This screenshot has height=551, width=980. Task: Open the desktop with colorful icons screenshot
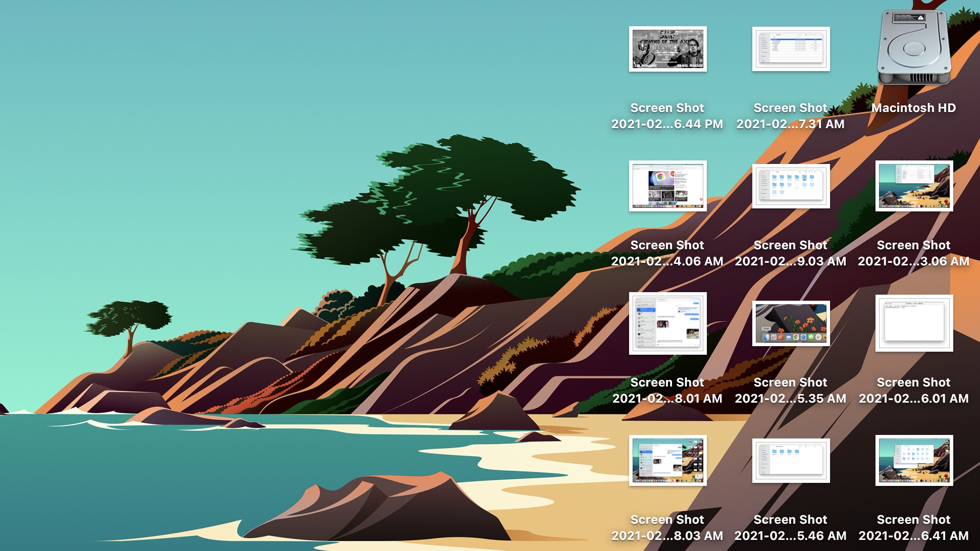pyautogui.click(x=790, y=322)
